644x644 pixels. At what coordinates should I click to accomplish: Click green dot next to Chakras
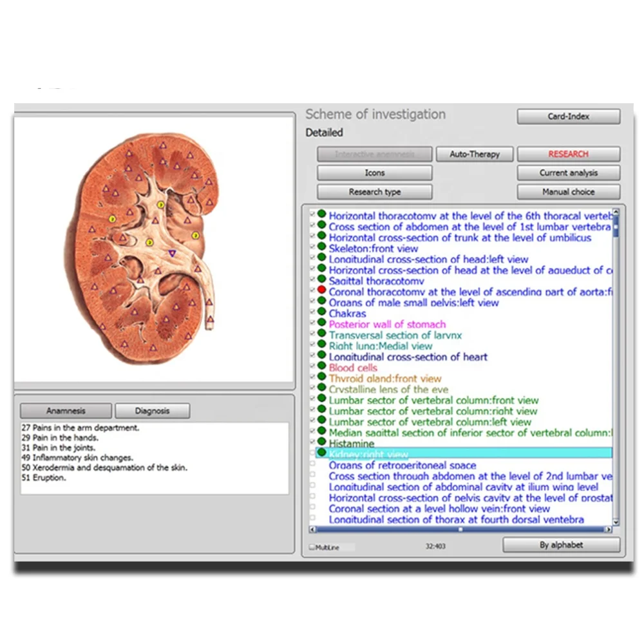[x=321, y=312]
